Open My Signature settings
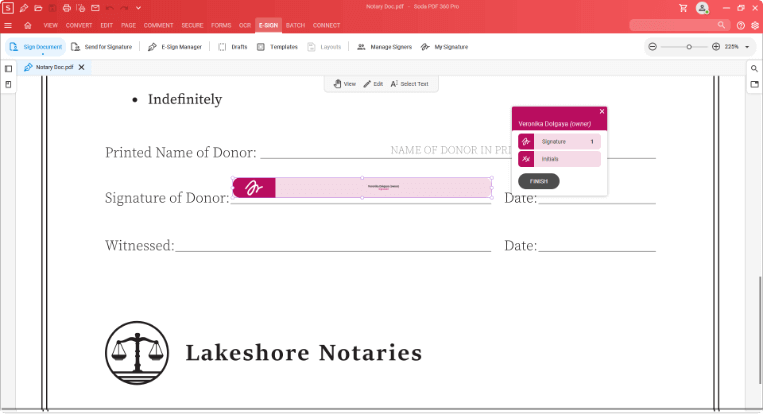The image size is (763, 414). click(444, 47)
